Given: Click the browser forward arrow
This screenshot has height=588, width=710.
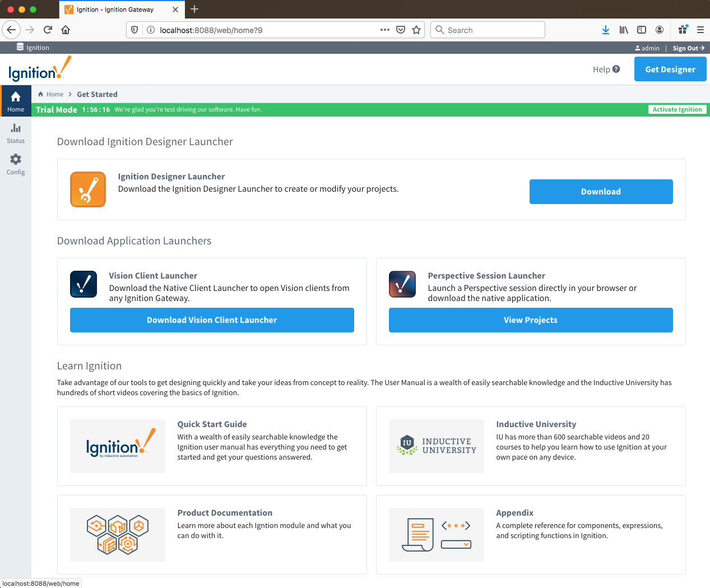Looking at the screenshot, I should [30, 30].
